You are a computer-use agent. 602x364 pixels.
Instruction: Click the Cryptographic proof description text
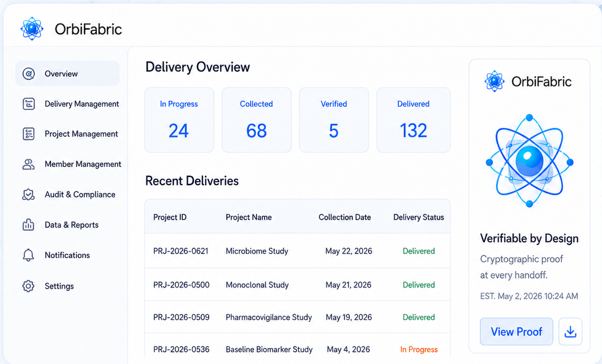click(x=522, y=267)
